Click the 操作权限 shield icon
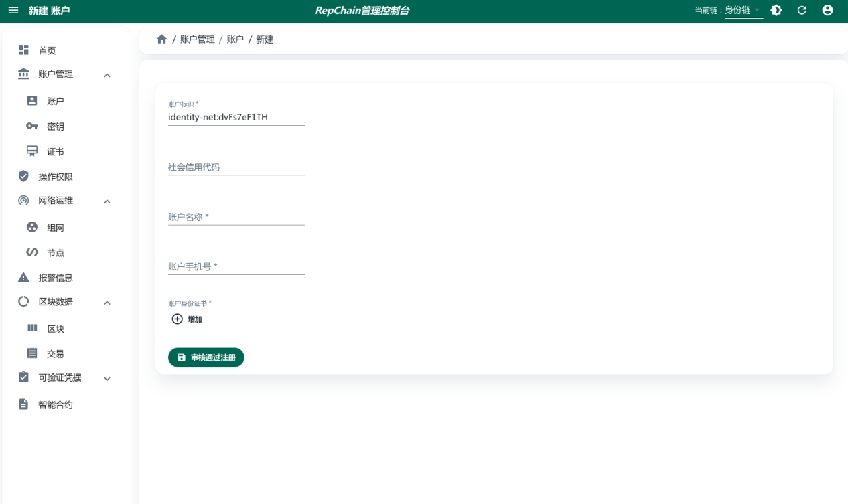 23,177
